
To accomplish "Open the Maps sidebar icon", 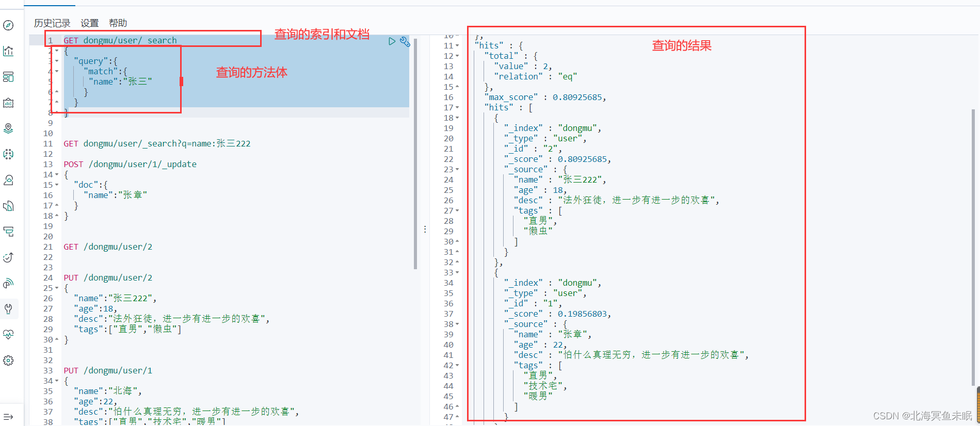I will click(x=8, y=128).
